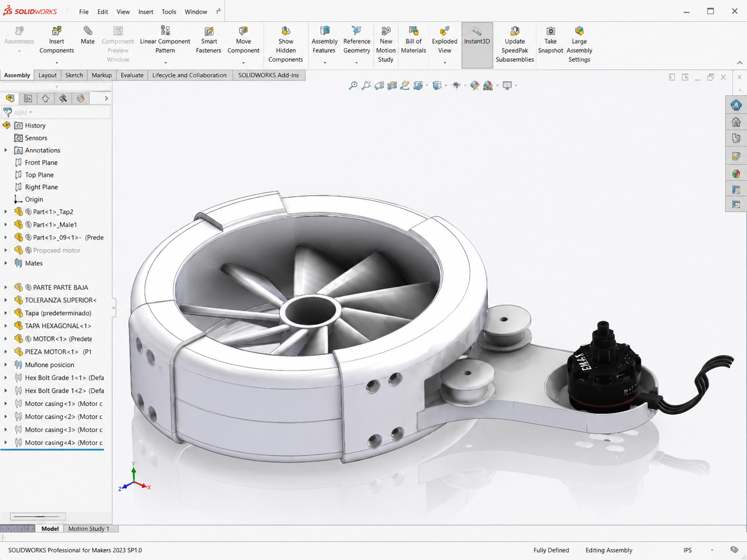Image resolution: width=747 pixels, height=560 pixels.
Task: Open the ConfigurationManager tab icon
Action: pyautogui.click(x=45, y=98)
